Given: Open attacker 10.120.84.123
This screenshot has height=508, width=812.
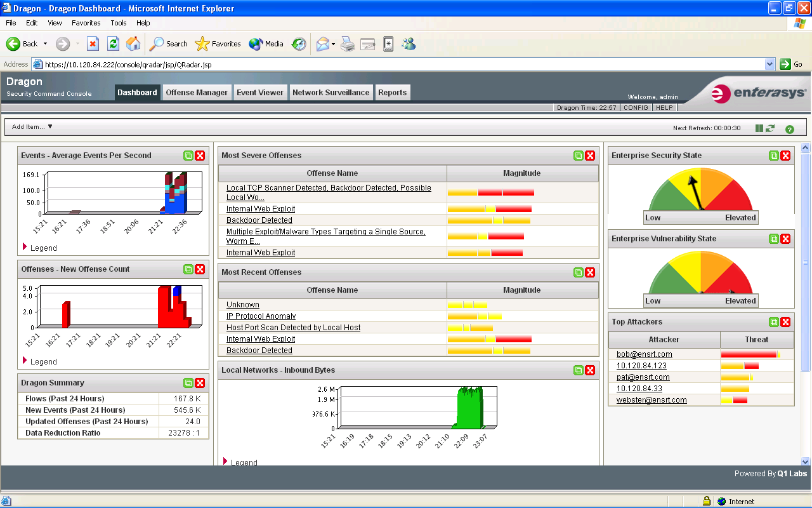Looking at the screenshot, I should [x=641, y=366].
